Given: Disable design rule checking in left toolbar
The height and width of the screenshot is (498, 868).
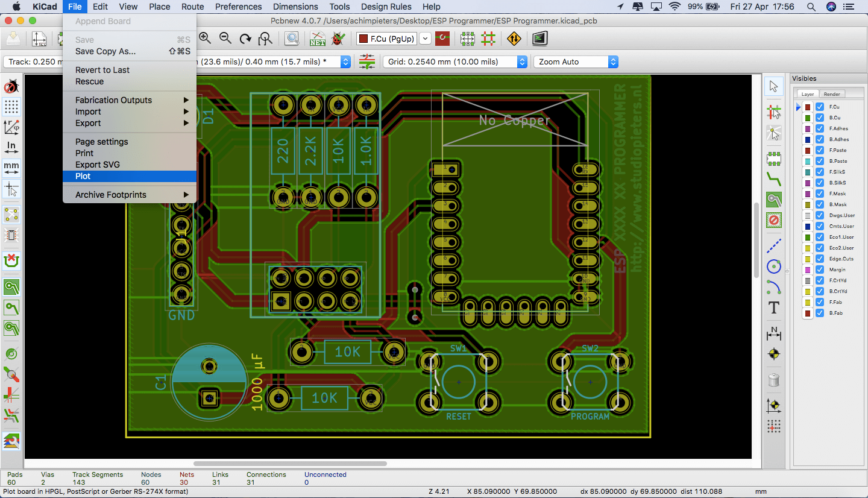Looking at the screenshot, I should [11, 87].
